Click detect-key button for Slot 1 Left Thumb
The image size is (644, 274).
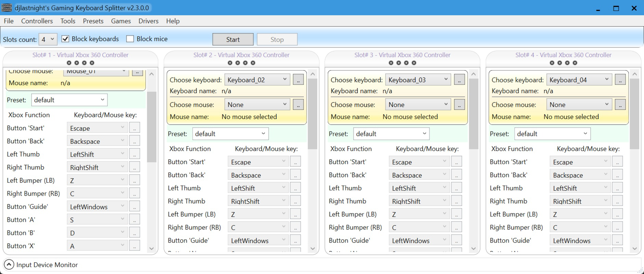(x=134, y=154)
